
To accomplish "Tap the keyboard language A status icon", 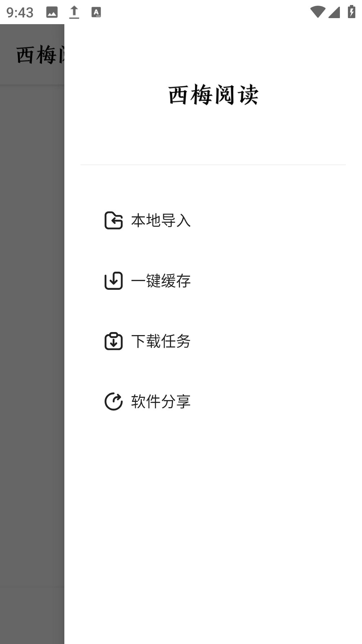I will 96,12.
